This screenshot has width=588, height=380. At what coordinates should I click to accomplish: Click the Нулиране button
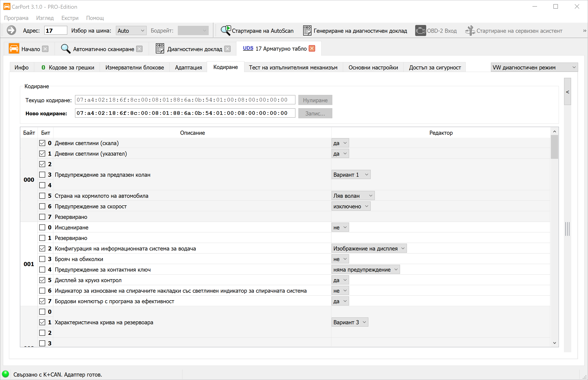315,100
